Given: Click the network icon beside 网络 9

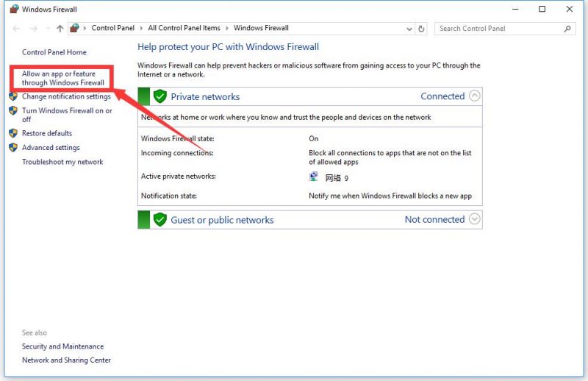Looking at the screenshot, I should 314,177.
